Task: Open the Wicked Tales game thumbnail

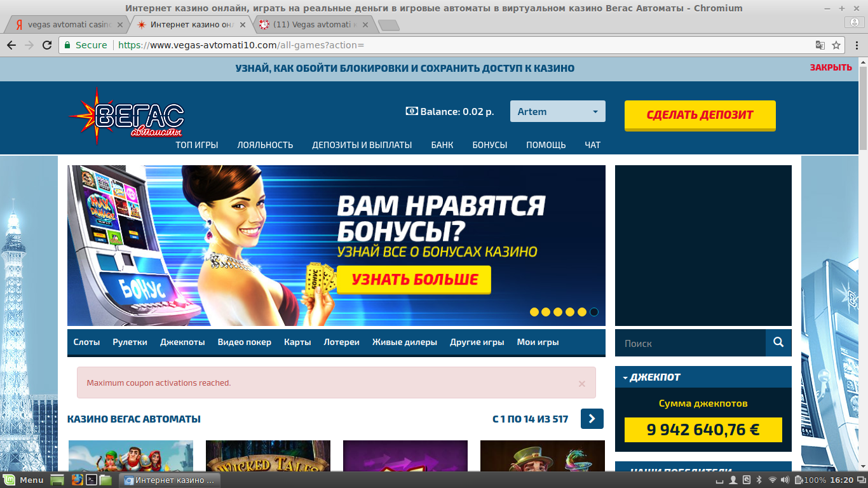Action: tap(268, 456)
